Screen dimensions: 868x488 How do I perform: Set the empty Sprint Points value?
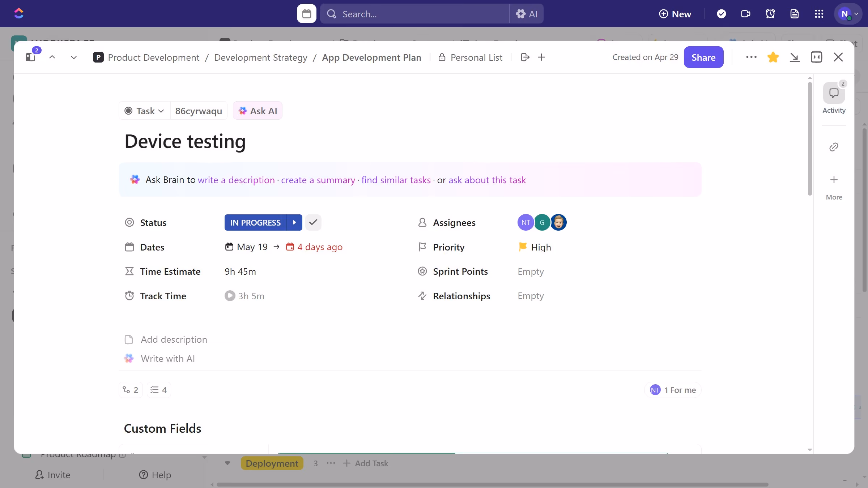[x=531, y=271]
